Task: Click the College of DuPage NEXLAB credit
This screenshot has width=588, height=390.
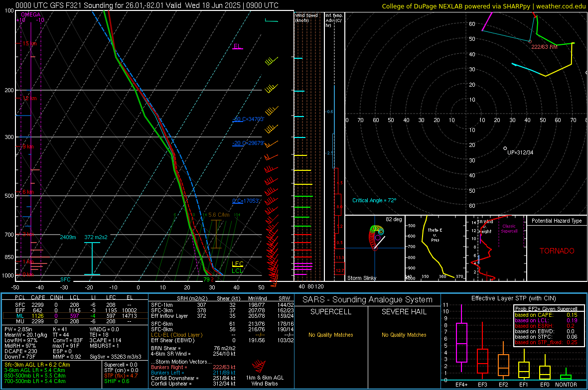Action: tap(484, 6)
